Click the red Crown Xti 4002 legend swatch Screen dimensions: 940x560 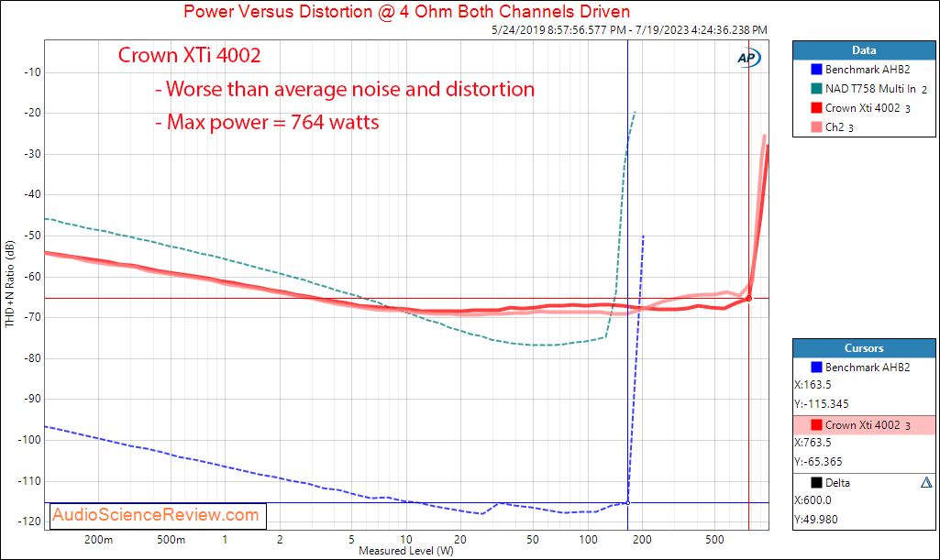[816, 108]
